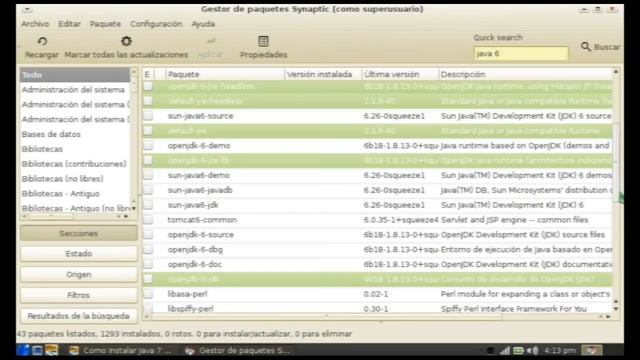The image size is (640, 360).
Task: Click the battery tray icon
Action: (x=518, y=350)
